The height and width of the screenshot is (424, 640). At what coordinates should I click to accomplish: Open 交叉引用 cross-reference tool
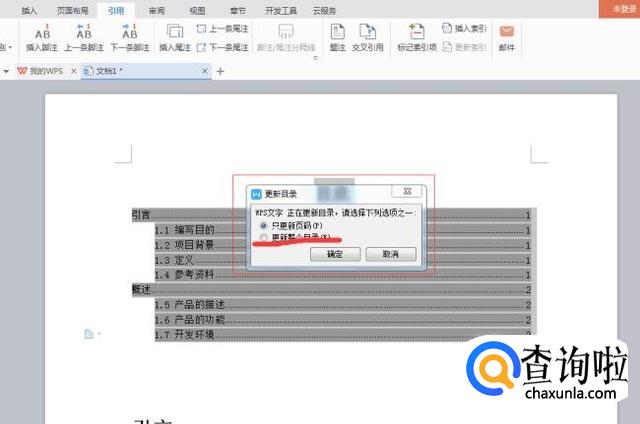pos(368,36)
